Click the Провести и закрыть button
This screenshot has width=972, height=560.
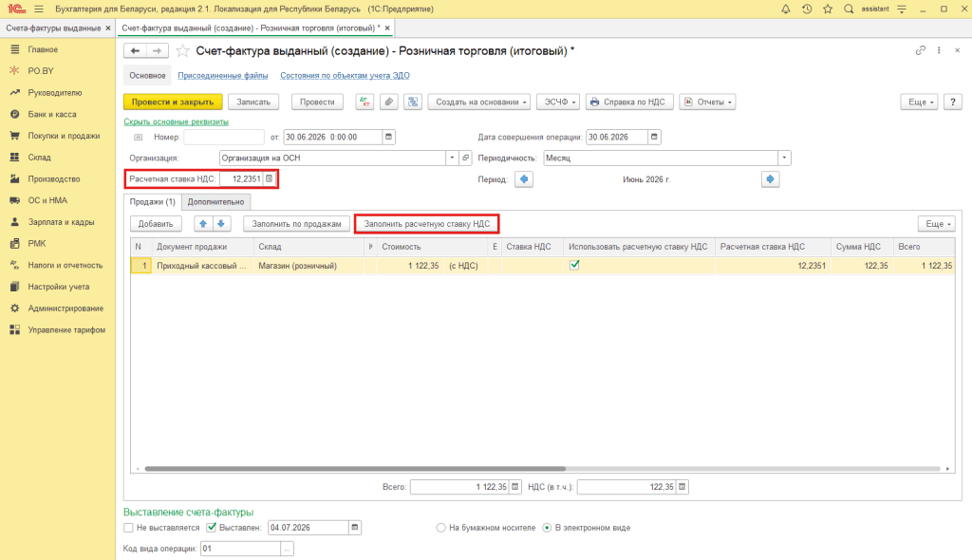coord(173,102)
